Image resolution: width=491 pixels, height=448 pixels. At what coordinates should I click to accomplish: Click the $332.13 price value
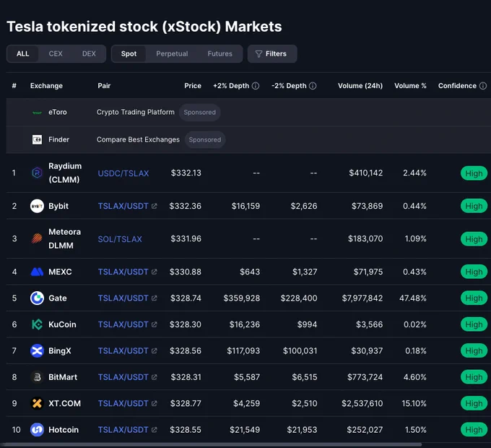tap(186, 173)
